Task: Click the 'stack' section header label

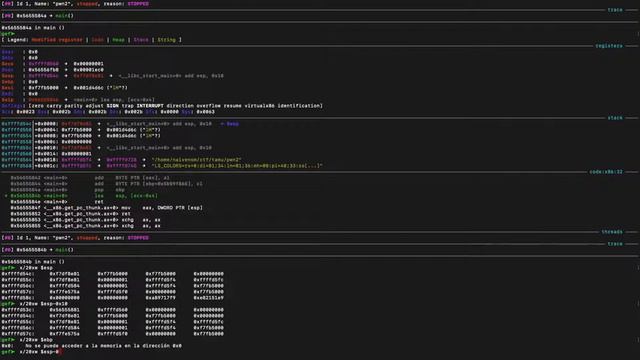Action: click(x=615, y=118)
